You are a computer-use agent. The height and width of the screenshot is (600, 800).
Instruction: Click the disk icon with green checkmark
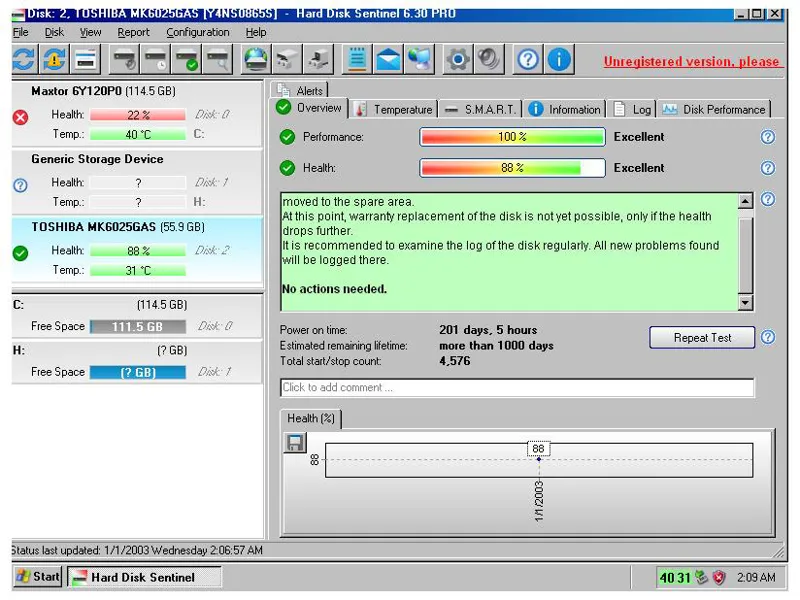pyautogui.click(x=187, y=60)
